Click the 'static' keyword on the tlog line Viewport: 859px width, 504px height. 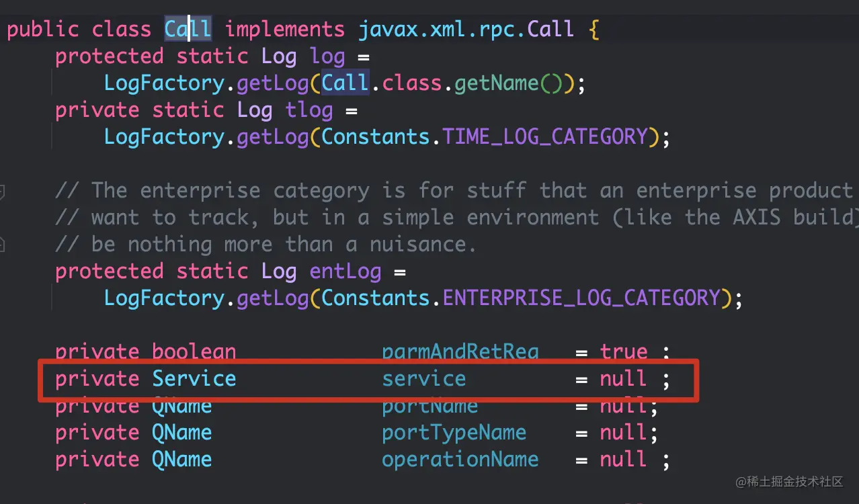[188, 110]
